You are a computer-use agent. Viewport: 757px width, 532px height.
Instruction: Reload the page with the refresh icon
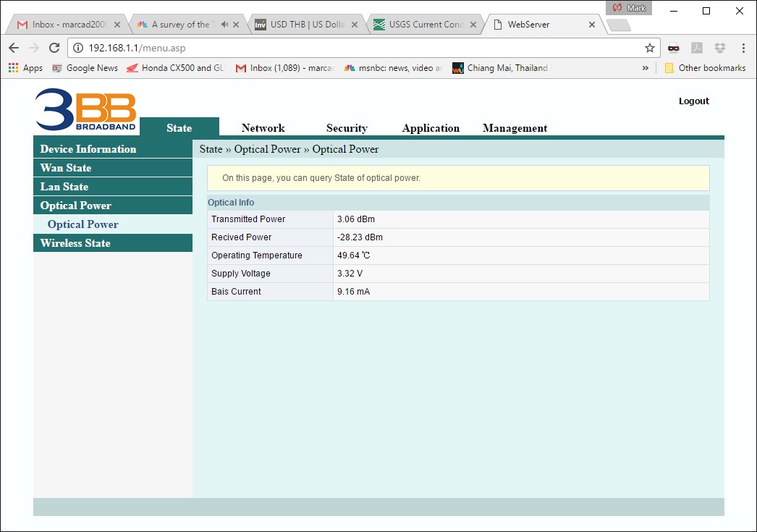[x=54, y=48]
